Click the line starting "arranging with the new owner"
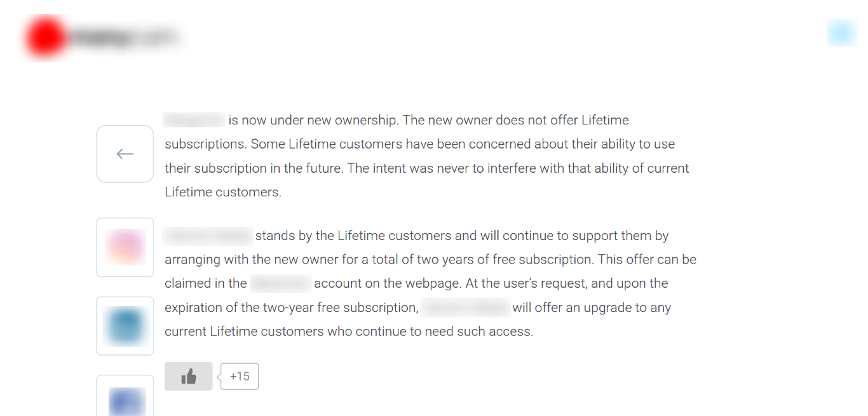The width and height of the screenshot is (868, 416). 431,259
